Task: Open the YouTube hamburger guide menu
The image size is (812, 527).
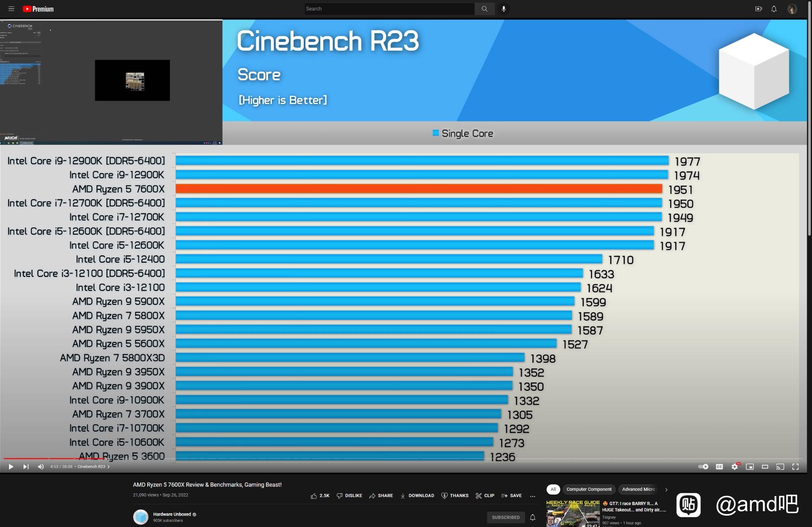Action: [x=11, y=9]
